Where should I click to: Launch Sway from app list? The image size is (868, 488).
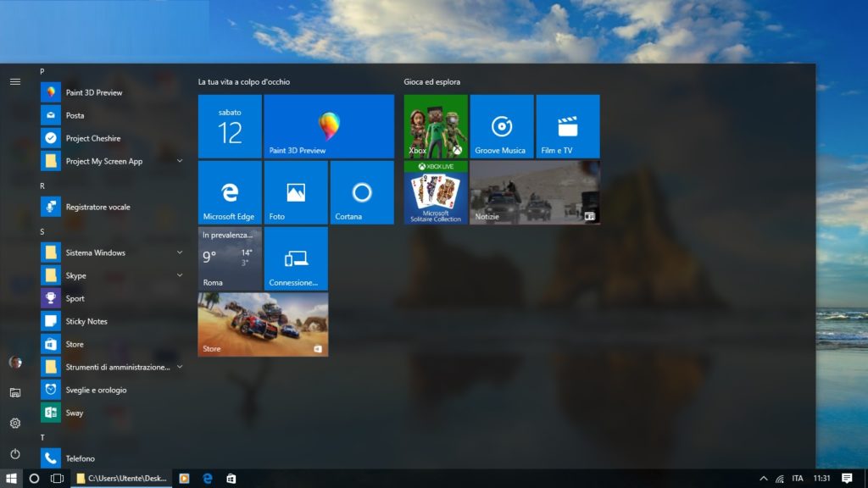111,413
